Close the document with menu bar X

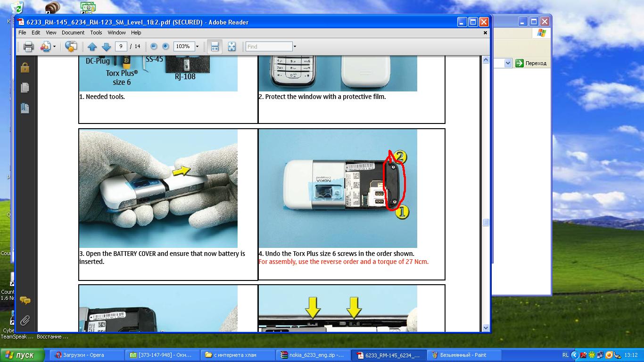tap(485, 33)
